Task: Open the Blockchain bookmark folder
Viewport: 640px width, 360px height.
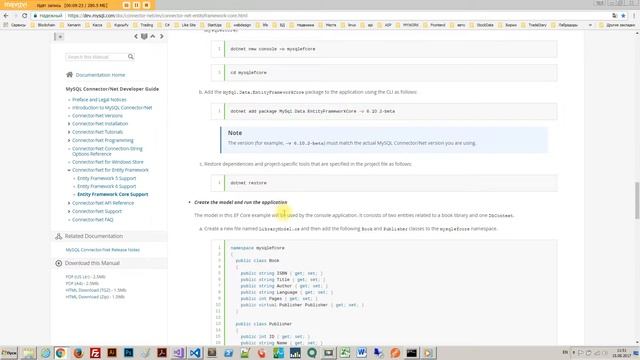Action: pos(43,25)
